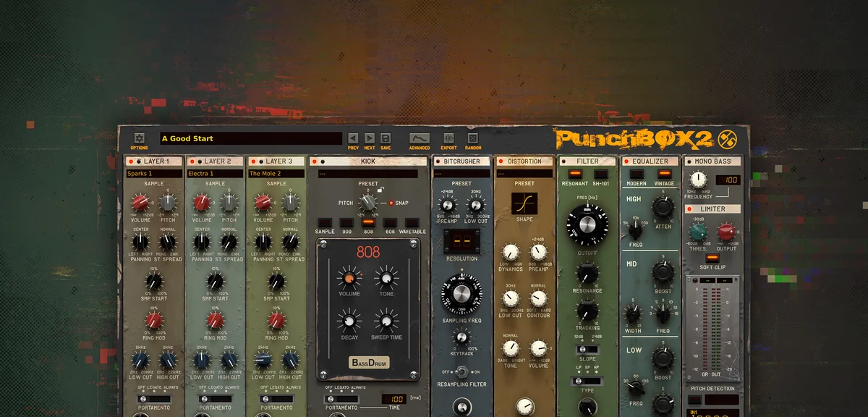The image size is (868, 417).
Task: Click the Export waveform icon
Action: [x=448, y=138]
